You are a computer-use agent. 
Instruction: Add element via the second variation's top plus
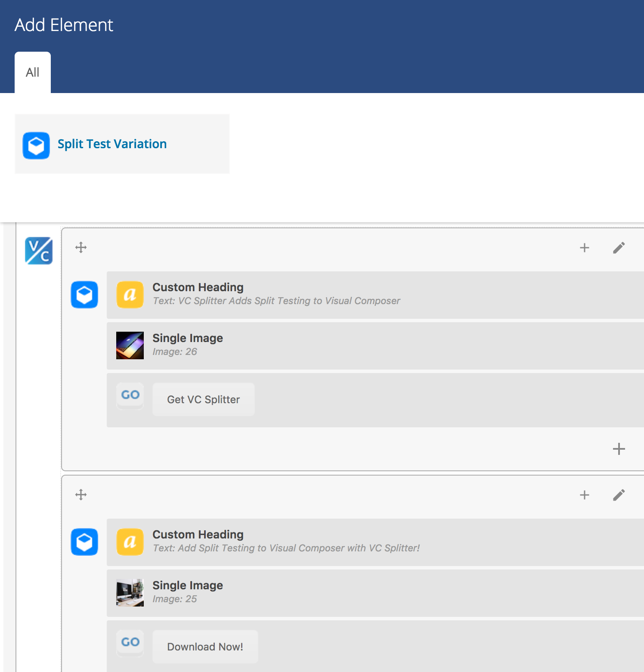coord(585,495)
